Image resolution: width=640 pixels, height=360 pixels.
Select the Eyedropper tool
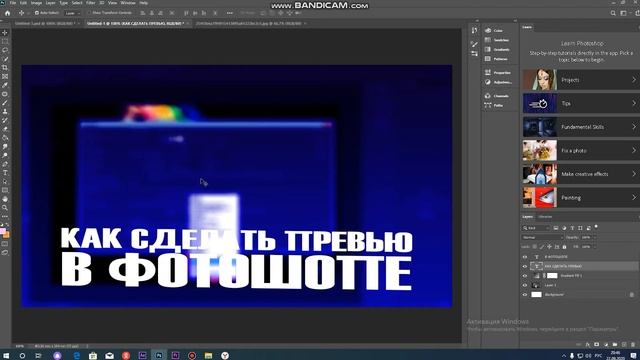(5, 85)
